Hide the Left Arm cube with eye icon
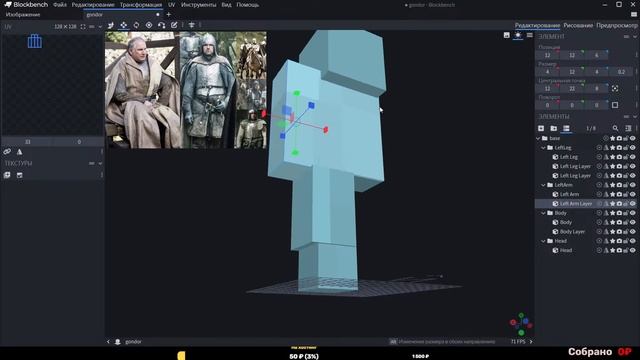This screenshot has width=640, height=360. pos(633,194)
